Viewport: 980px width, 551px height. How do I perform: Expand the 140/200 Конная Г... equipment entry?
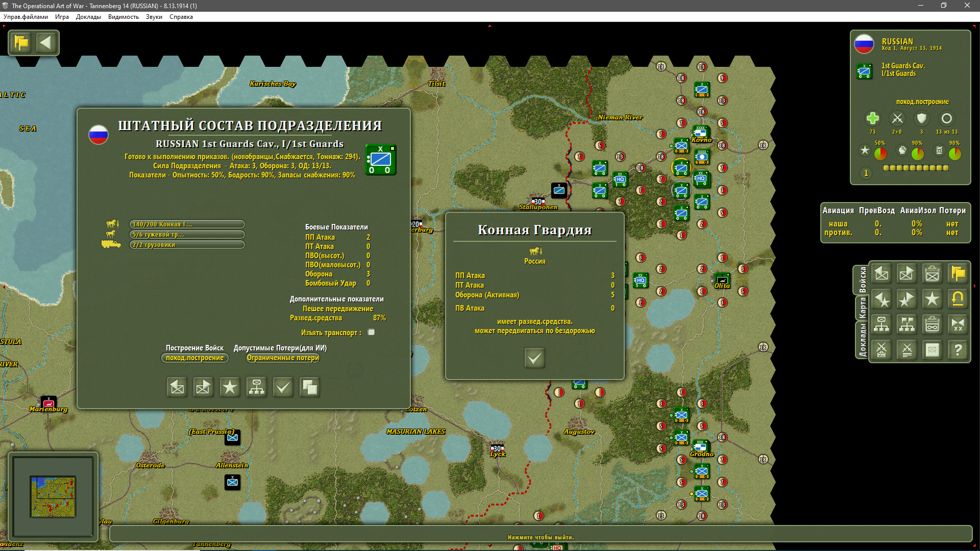[x=187, y=224]
